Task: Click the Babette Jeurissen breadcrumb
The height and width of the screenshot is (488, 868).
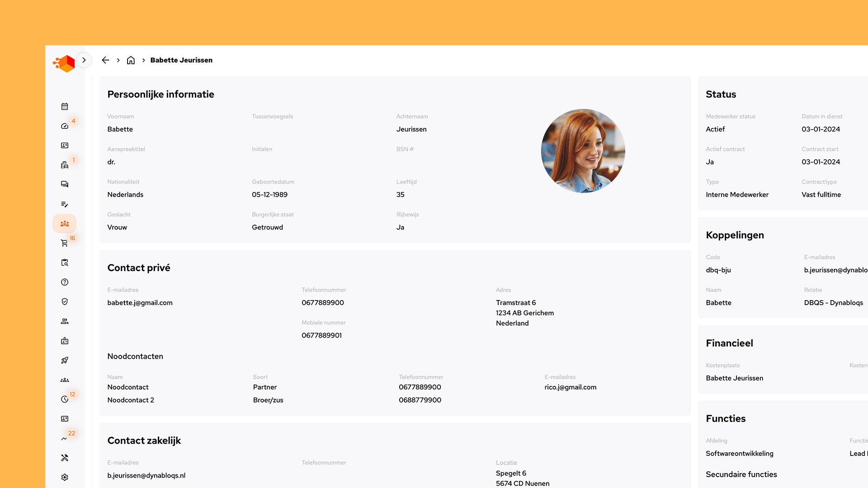Action: (x=181, y=60)
